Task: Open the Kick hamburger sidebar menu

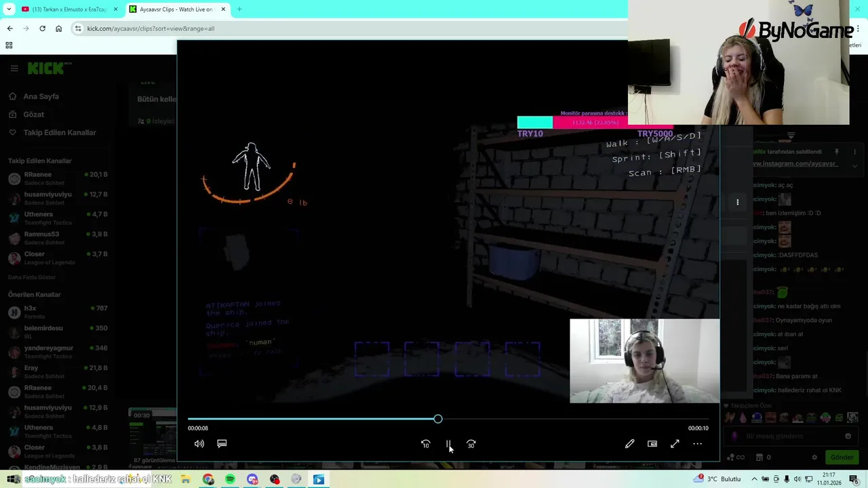Action: tap(14, 68)
